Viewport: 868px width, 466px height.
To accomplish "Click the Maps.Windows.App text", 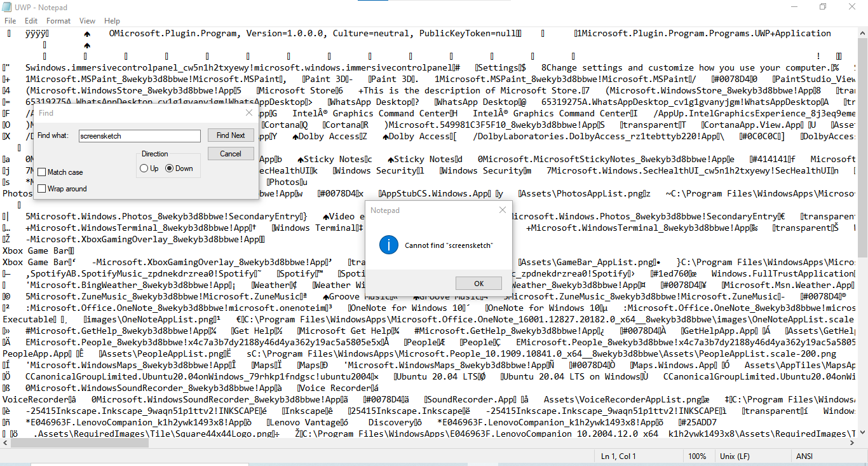I will tap(675, 366).
